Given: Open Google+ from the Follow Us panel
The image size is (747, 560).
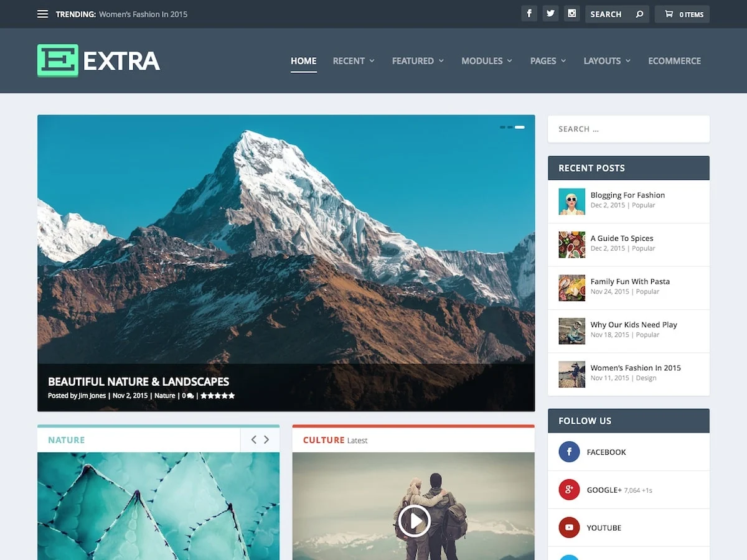Looking at the screenshot, I should click(568, 490).
